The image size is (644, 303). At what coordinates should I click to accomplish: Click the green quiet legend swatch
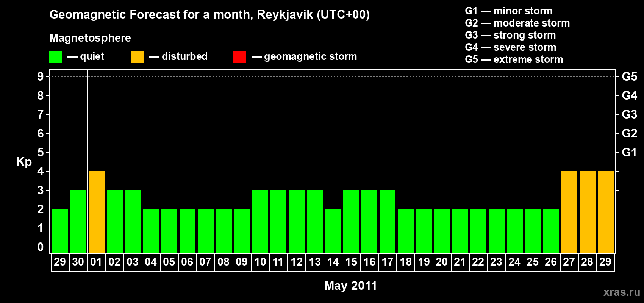point(55,57)
